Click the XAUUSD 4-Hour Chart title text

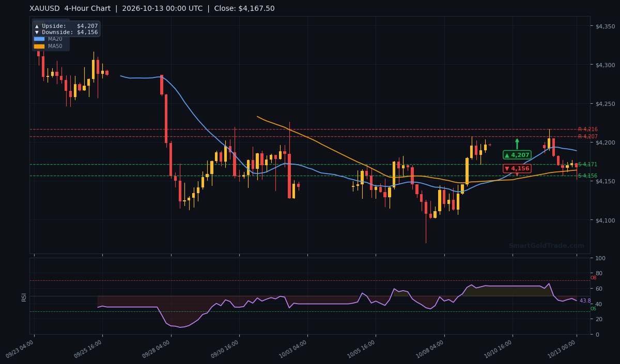point(70,9)
